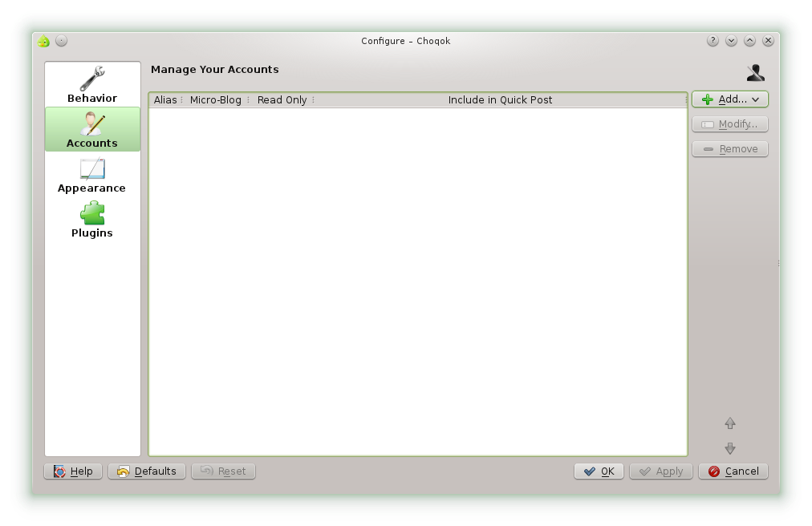Viewport: 812px width, 526px height.
Task: Open the Help button
Action: [73, 471]
